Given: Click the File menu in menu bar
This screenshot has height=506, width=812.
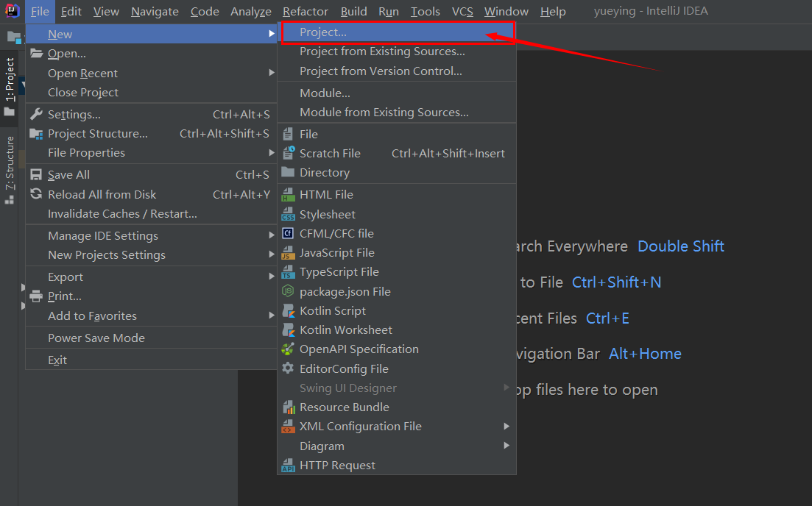Looking at the screenshot, I should [x=40, y=11].
